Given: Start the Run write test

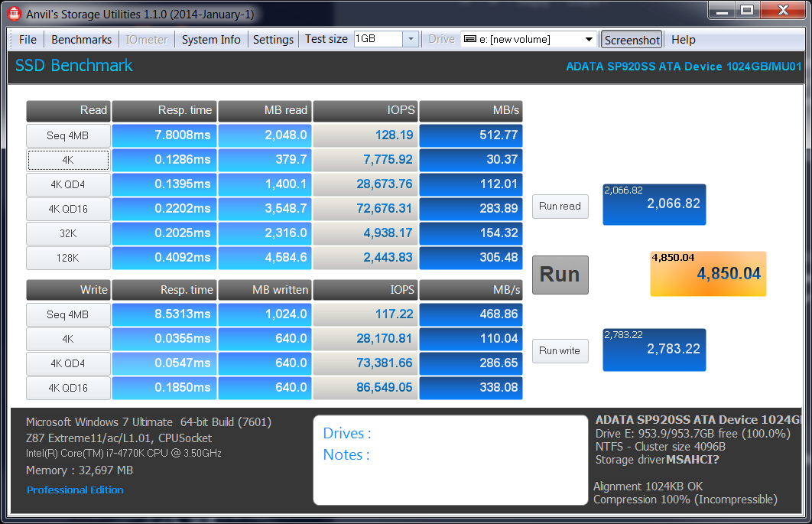Looking at the screenshot, I should (x=560, y=351).
